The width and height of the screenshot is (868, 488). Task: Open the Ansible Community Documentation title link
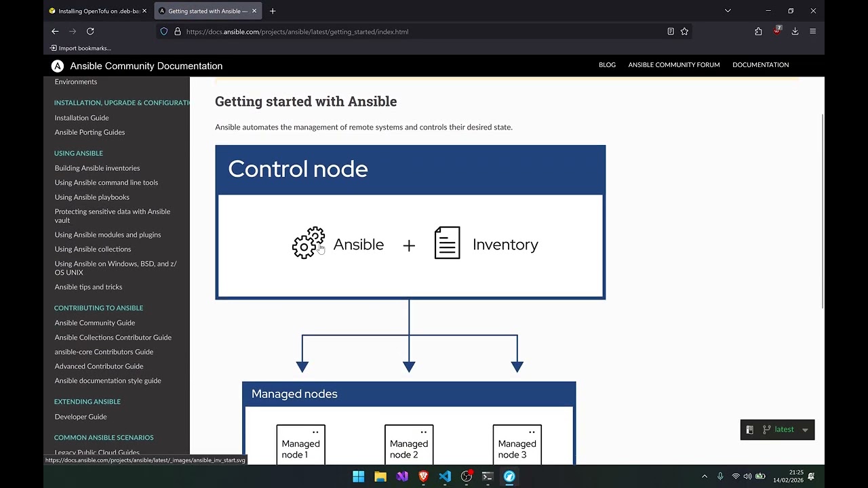(x=146, y=66)
